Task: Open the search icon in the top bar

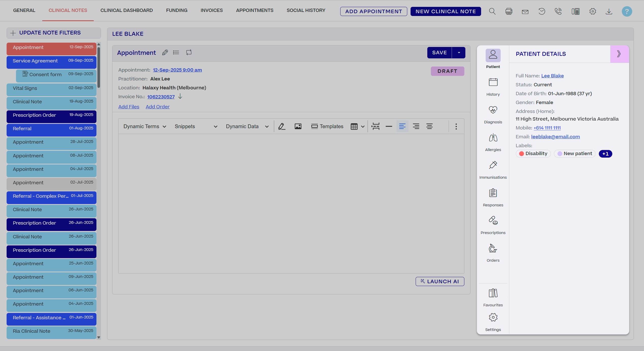Action: pyautogui.click(x=492, y=11)
